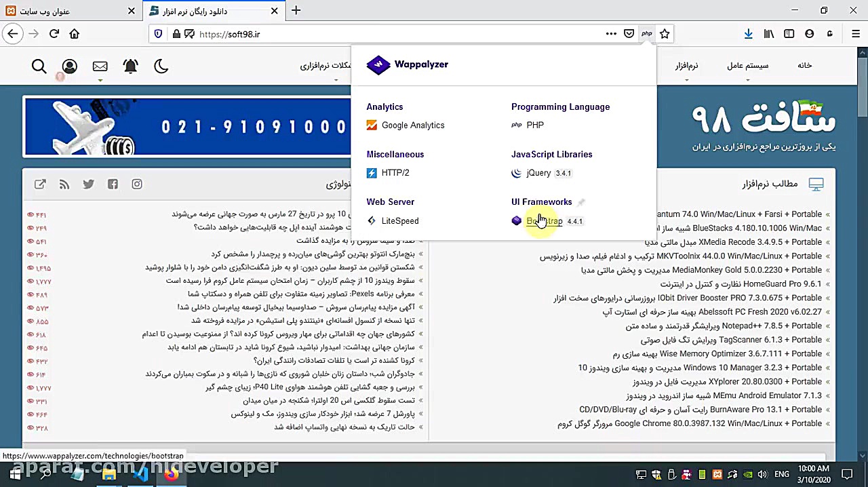Click the ENG language indicator

[x=781, y=474]
